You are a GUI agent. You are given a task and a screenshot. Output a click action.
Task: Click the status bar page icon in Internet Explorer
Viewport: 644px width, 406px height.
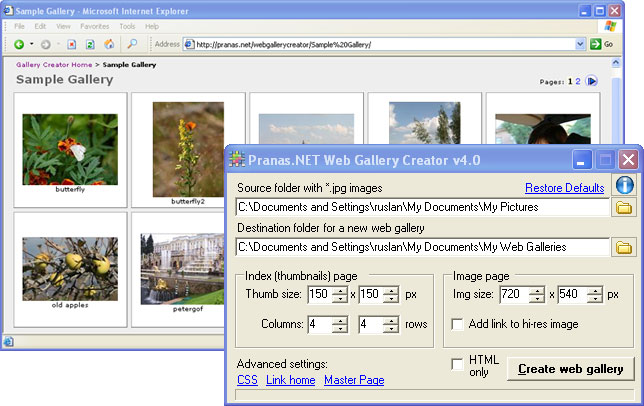point(9,341)
